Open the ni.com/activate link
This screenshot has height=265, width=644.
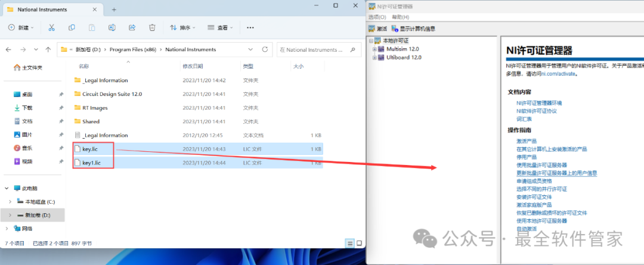click(558, 74)
